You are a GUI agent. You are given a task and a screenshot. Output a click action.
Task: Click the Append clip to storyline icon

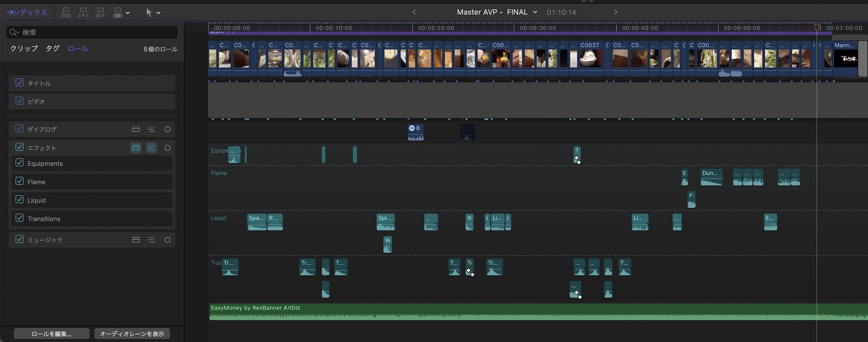tap(100, 13)
